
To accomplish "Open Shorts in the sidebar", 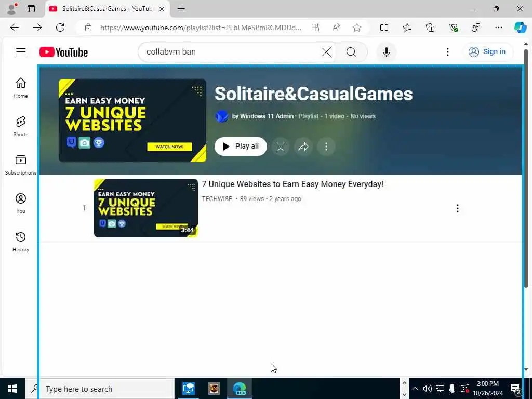I will (21, 126).
